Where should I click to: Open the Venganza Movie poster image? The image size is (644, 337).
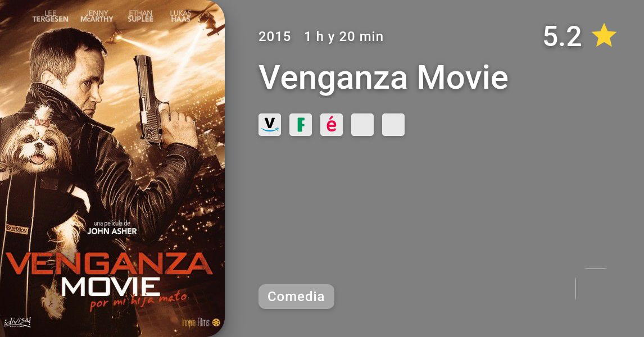[112, 168]
